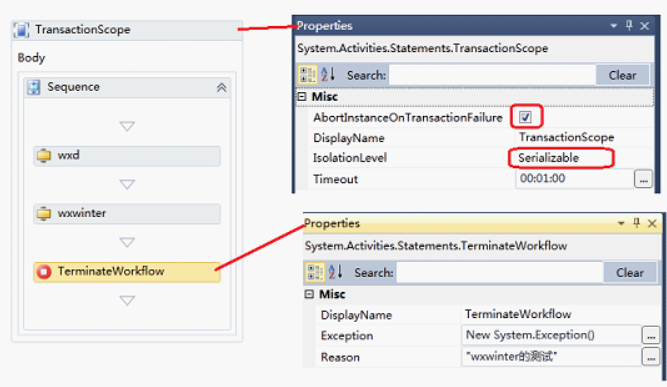Image resolution: width=667 pixels, height=387 pixels.
Task: Select Alphabetical sort in TransactionScope properties
Action: tap(328, 74)
